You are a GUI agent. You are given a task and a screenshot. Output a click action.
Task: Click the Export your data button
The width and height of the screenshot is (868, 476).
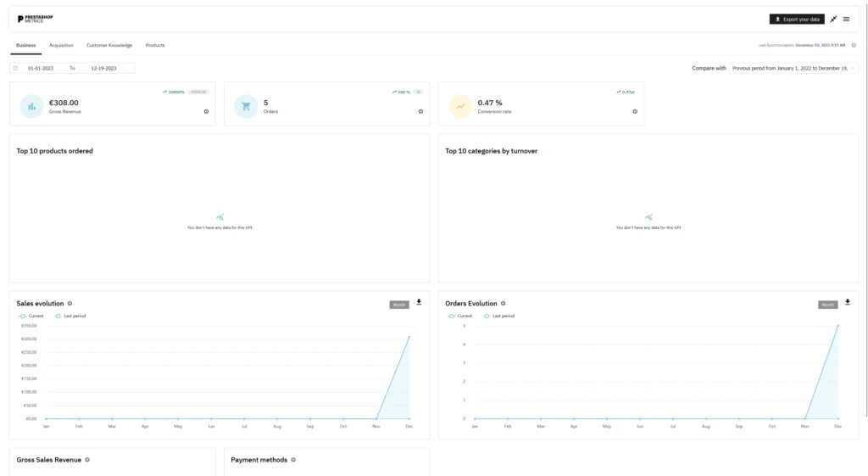coord(797,20)
